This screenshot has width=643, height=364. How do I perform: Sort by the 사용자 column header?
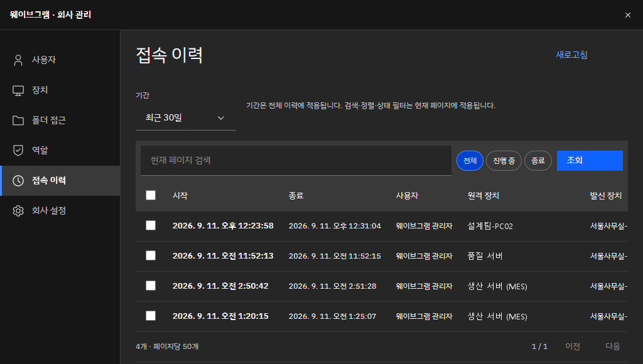coord(407,196)
